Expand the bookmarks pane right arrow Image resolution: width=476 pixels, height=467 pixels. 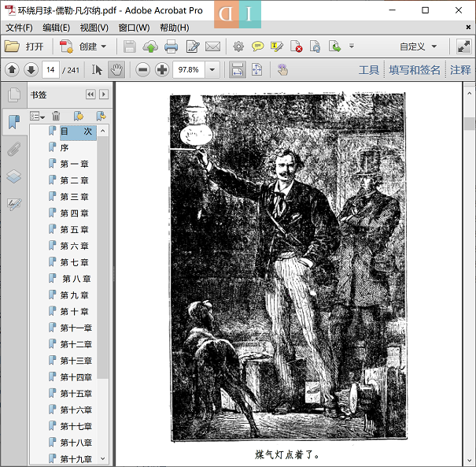tap(104, 95)
